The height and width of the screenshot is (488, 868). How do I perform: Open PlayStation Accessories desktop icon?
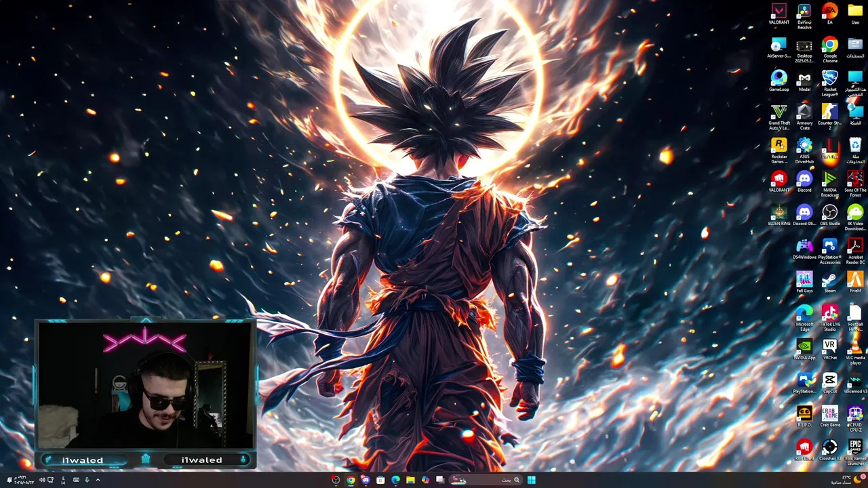pyautogui.click(x=830, y=251)
